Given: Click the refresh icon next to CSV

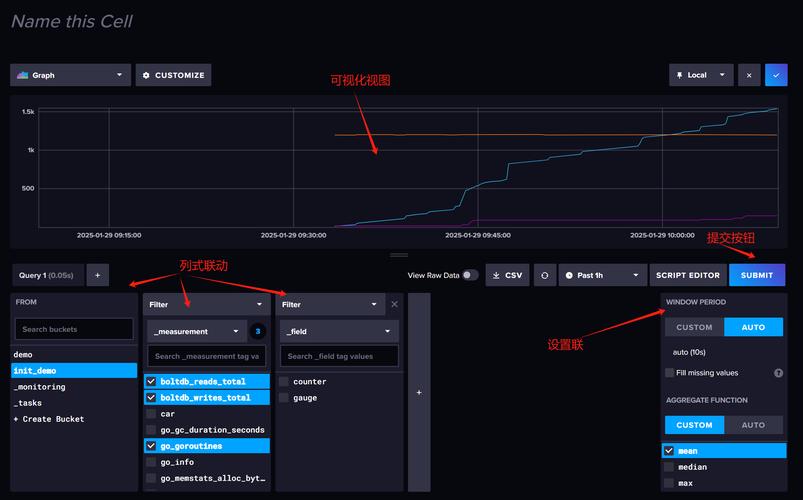Looking at the screenshot, I should (x=544, y=275).
